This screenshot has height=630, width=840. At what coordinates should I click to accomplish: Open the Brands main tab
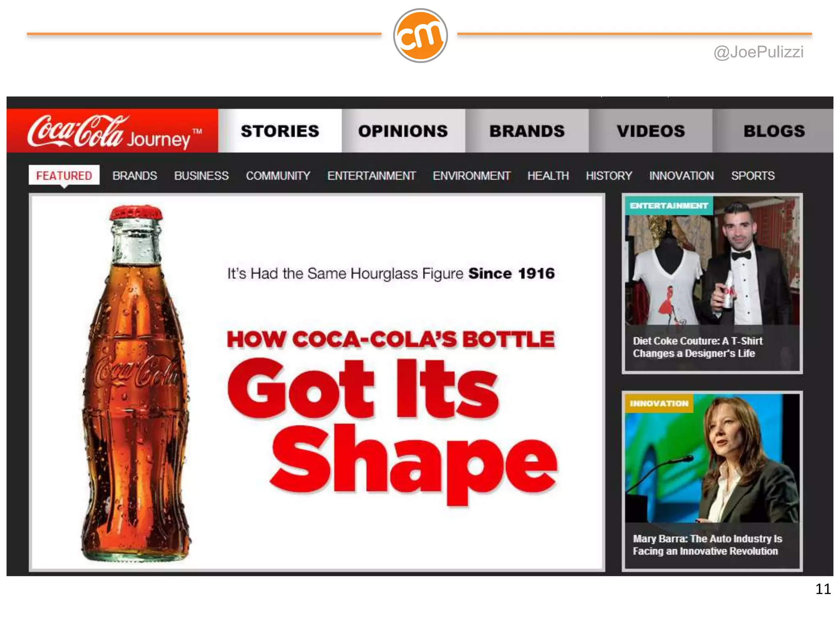pyautogui.click(x=527, y=131)
